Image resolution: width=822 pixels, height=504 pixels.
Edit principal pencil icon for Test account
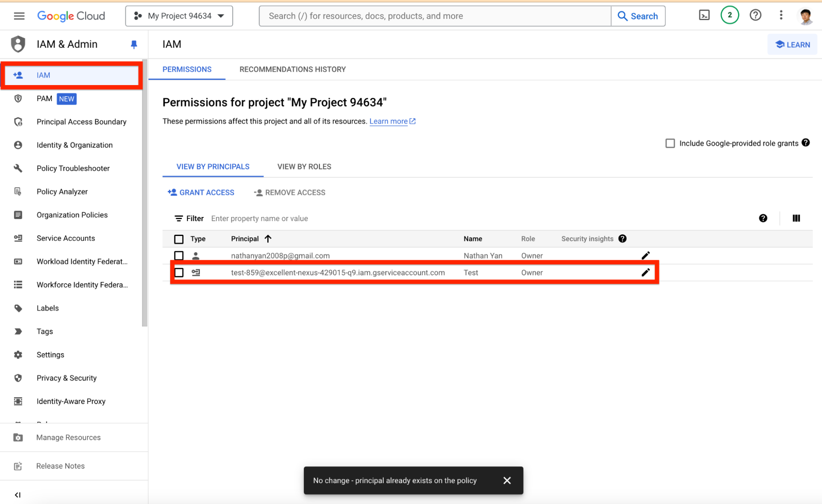[x=645, y=272]
